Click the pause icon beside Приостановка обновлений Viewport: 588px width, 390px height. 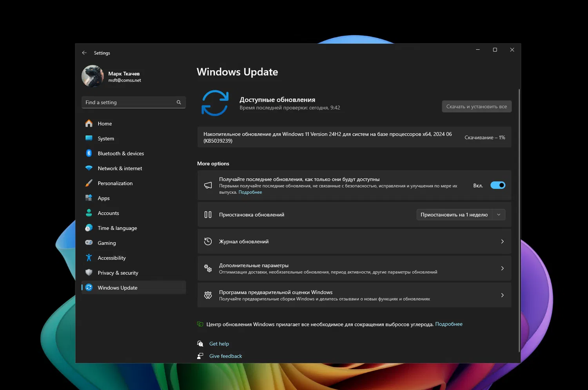(x=208, y=215)
